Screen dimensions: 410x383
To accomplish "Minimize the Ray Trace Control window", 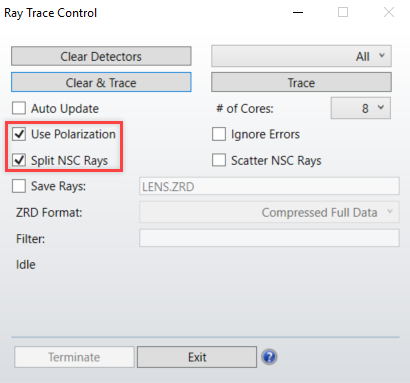I will (298, 13).
